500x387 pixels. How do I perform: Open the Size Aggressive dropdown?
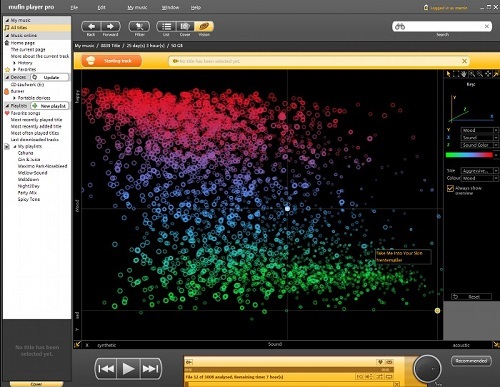[479, 171]
